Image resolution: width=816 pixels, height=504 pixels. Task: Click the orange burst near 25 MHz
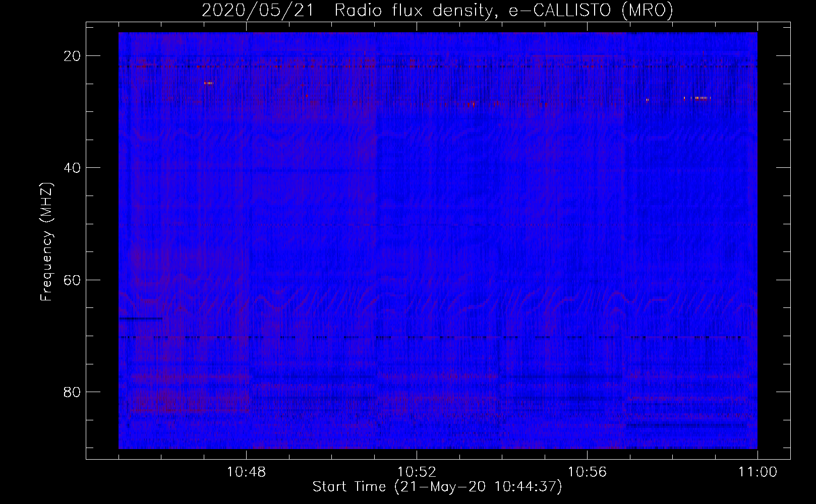pos(209,83)
